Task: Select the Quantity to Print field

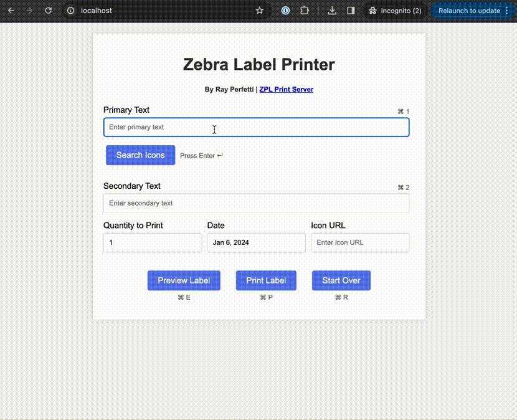Action: pyautogui.click(x=153, y=242)
